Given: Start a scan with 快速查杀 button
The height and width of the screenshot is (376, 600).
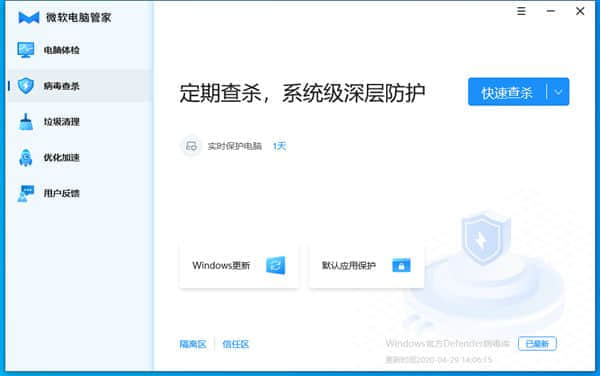Looking at the screenshot, I should coord(507,92).
